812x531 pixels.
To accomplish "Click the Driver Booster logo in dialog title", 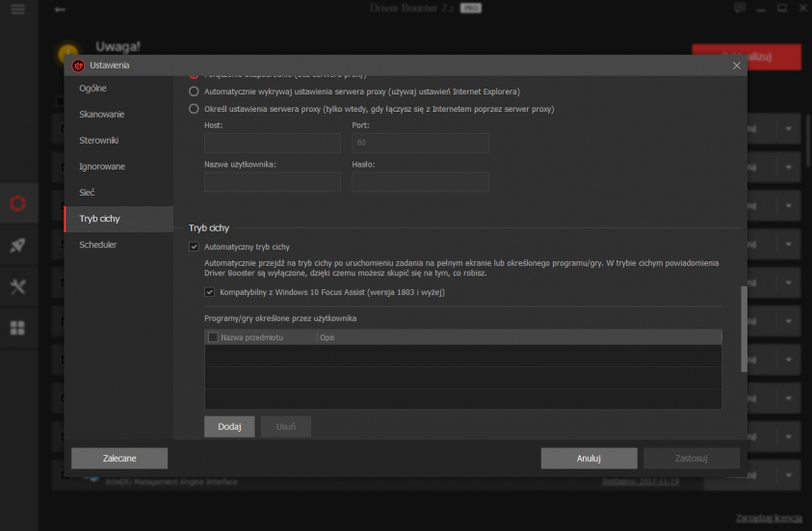I will tap(79, 66).
